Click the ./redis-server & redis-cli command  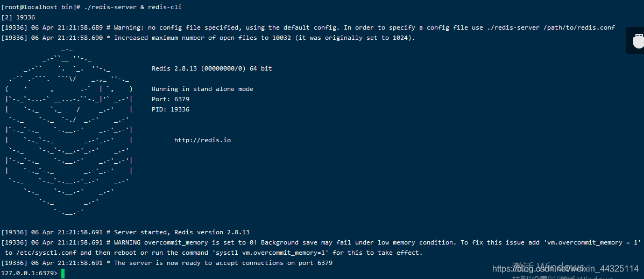pyautogui.click(x=129, y=8)
